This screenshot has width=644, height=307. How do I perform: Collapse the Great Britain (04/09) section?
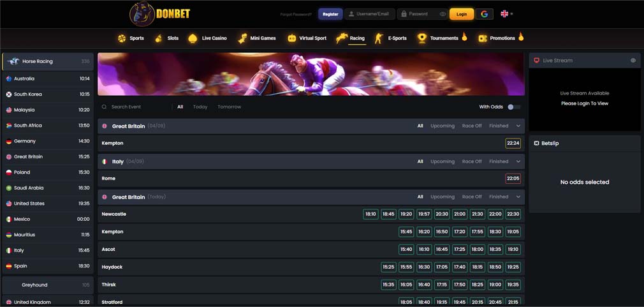pos(518,126)
